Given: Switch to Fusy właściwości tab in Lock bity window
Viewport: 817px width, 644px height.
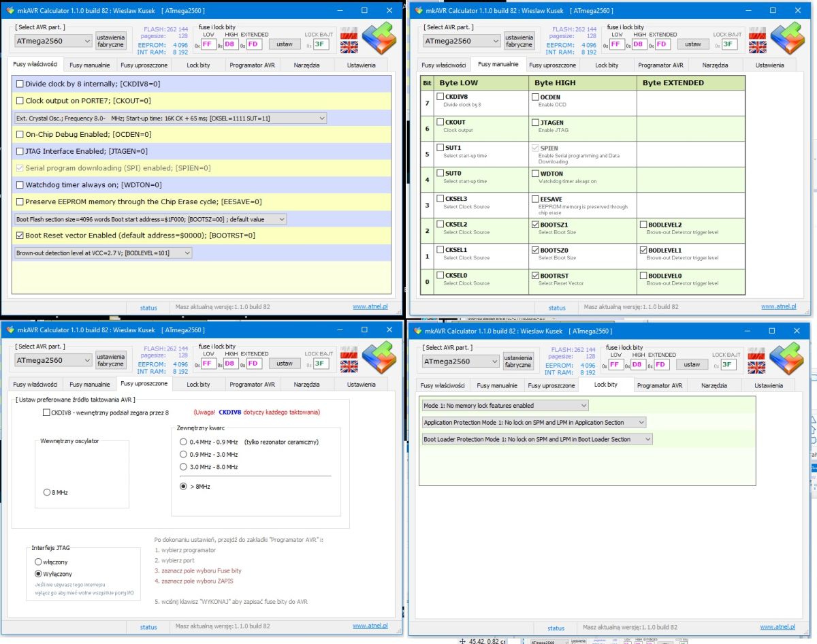Looking at the screenshot, I should pyautogui.click(x=443, y=386).
